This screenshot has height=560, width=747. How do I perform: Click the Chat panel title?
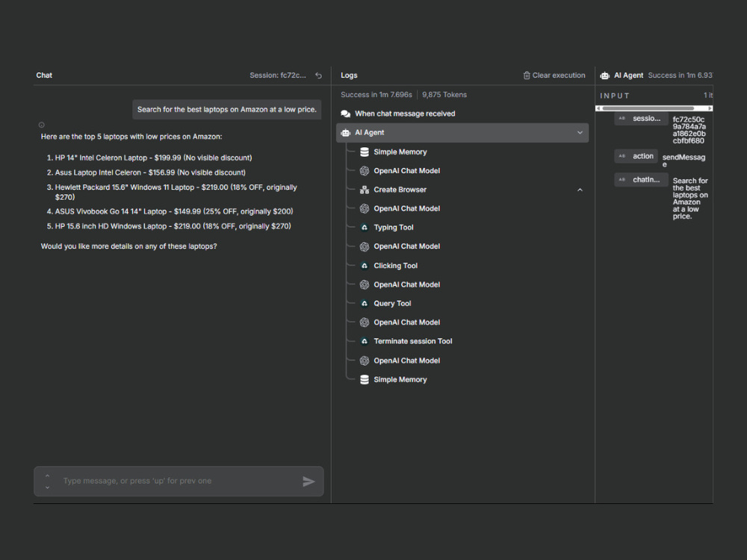pos(44,75)
